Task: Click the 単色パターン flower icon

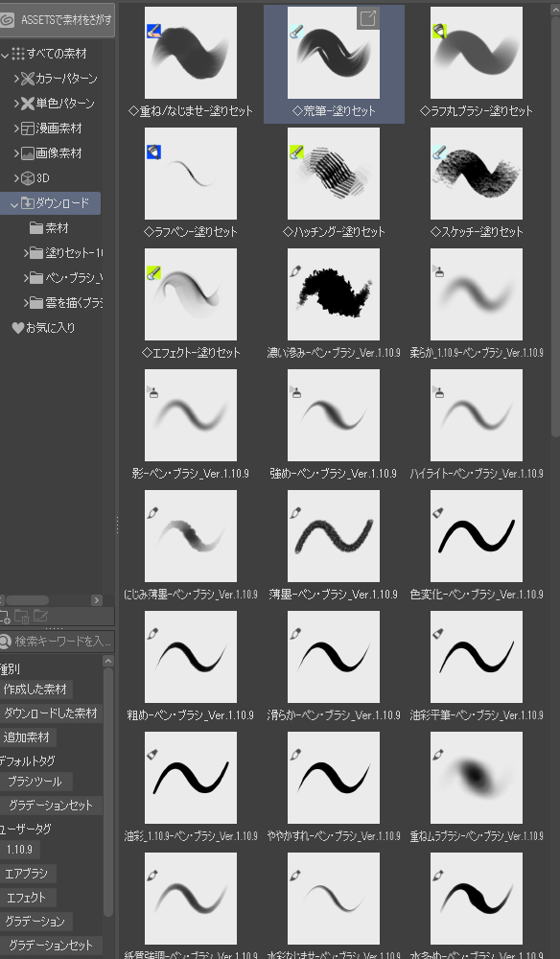Action: coord(27,104)
